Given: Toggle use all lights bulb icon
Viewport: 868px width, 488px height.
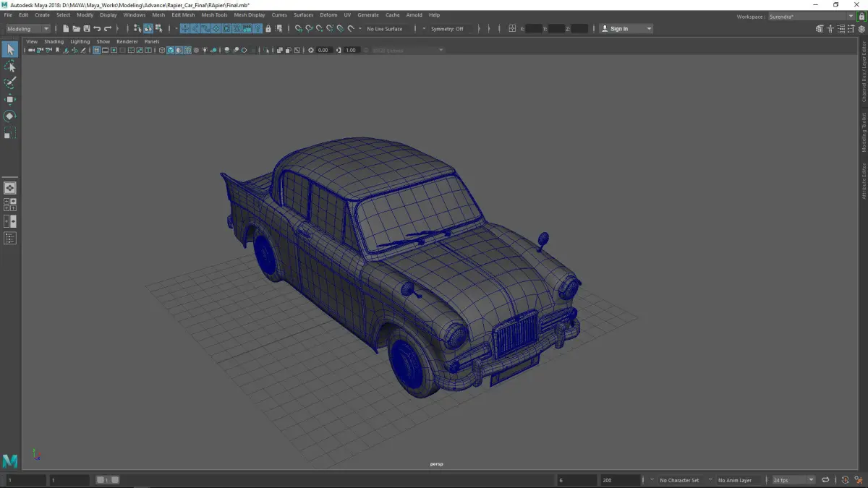Looking at the screenshot, I should 205,51.
